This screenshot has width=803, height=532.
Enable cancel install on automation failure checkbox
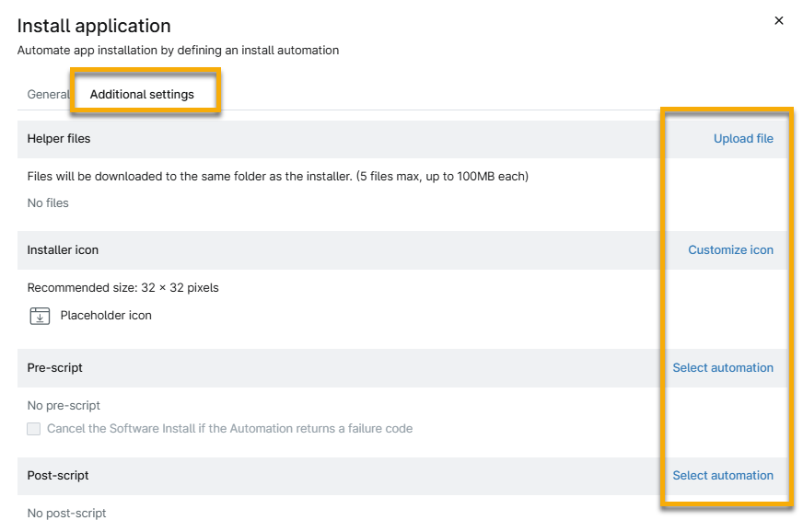[33, 428]
